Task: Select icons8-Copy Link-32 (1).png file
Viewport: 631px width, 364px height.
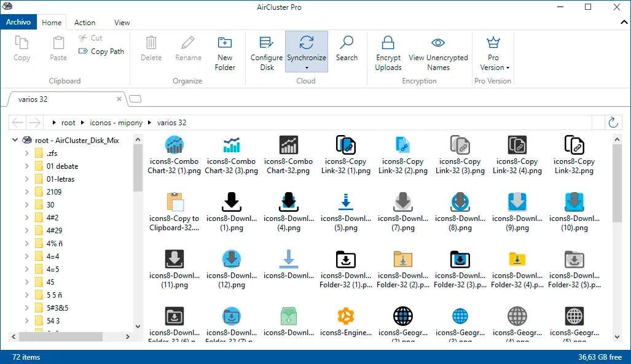Action: [346, 155]
